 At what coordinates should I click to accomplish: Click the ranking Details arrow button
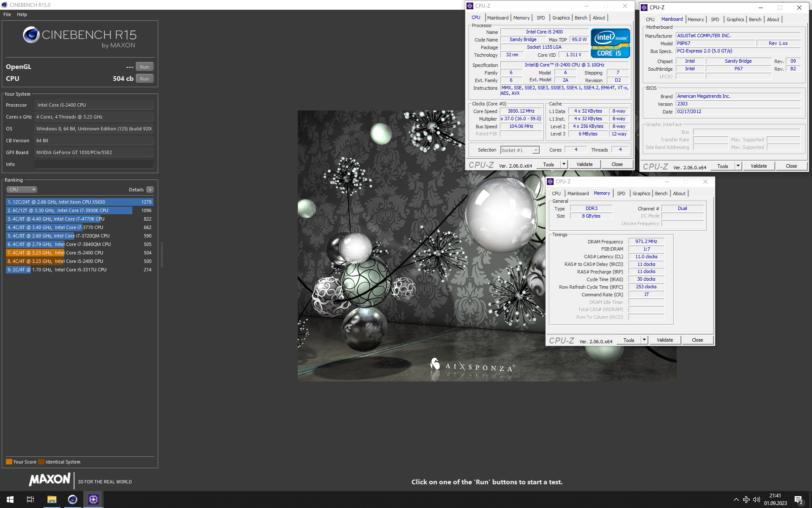click(x=150, y=190)
